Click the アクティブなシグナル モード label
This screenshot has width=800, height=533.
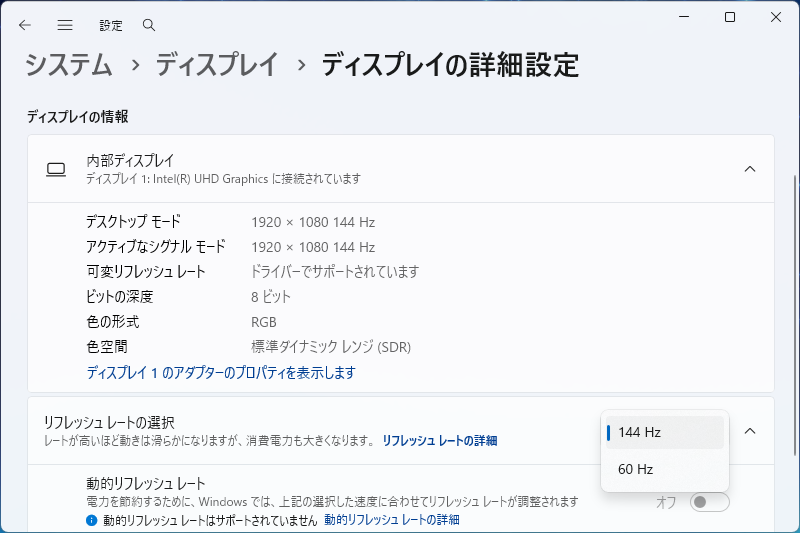156,247
